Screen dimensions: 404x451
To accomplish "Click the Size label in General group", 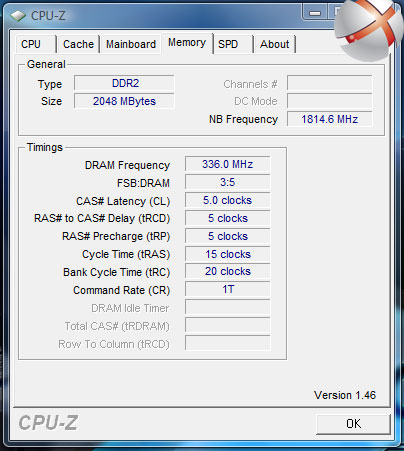I will [x=52, y=101].
